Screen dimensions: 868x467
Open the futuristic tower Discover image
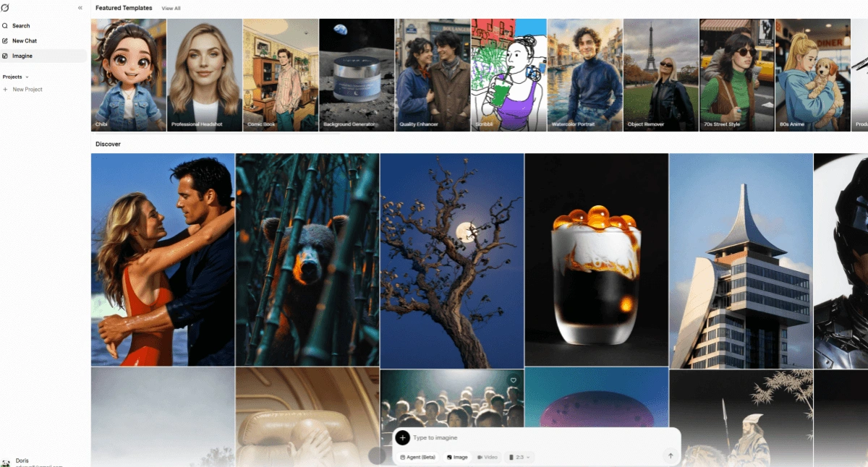(x=741, y=260)
